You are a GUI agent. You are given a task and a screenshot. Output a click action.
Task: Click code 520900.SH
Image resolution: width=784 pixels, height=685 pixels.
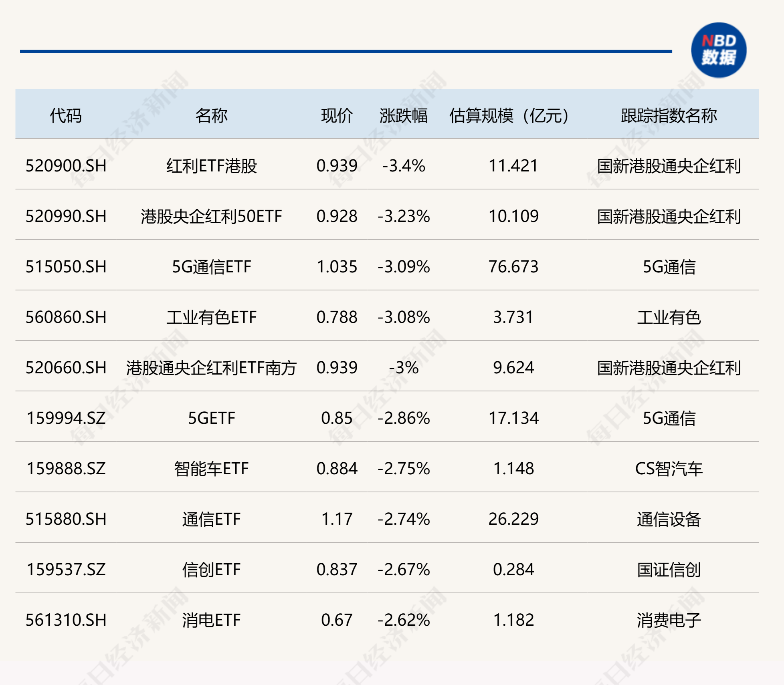pyautogui.click(x=66, y=166)
